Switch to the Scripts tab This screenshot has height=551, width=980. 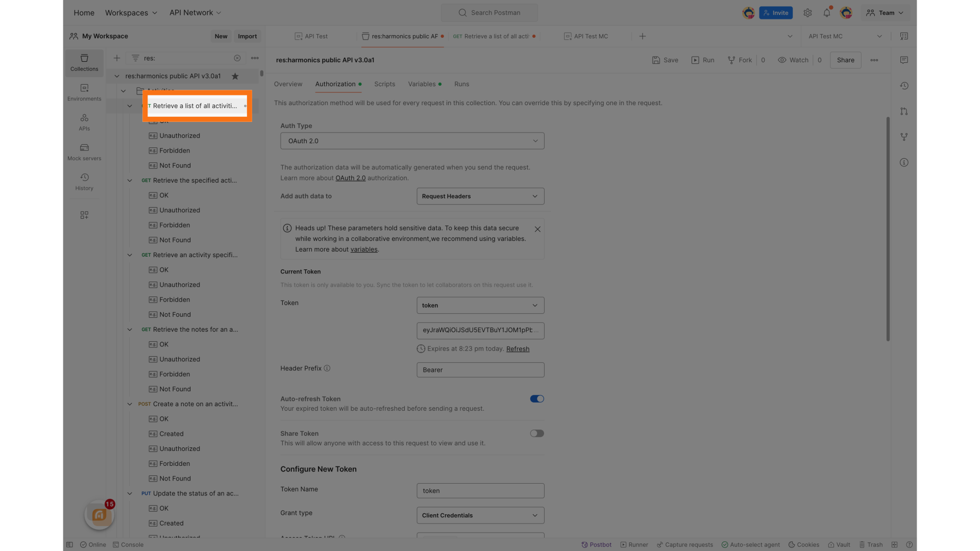tap(384, 84)
